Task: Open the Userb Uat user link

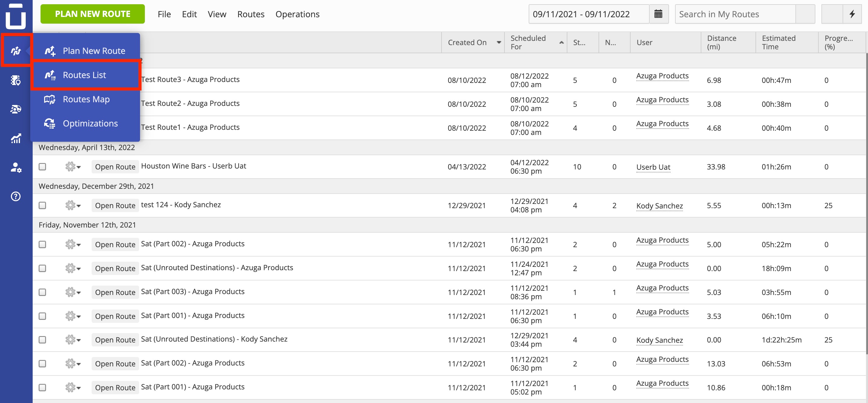Action: point(653,167)
